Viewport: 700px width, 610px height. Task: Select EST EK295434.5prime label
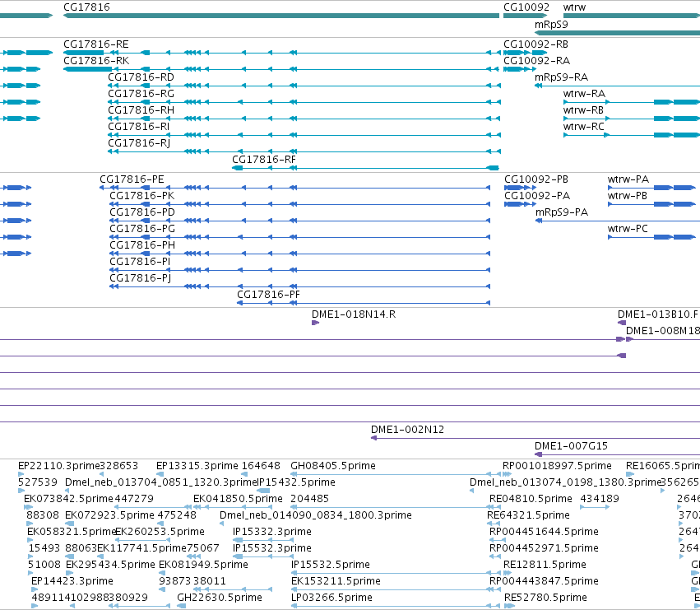(x=110, y=565)
